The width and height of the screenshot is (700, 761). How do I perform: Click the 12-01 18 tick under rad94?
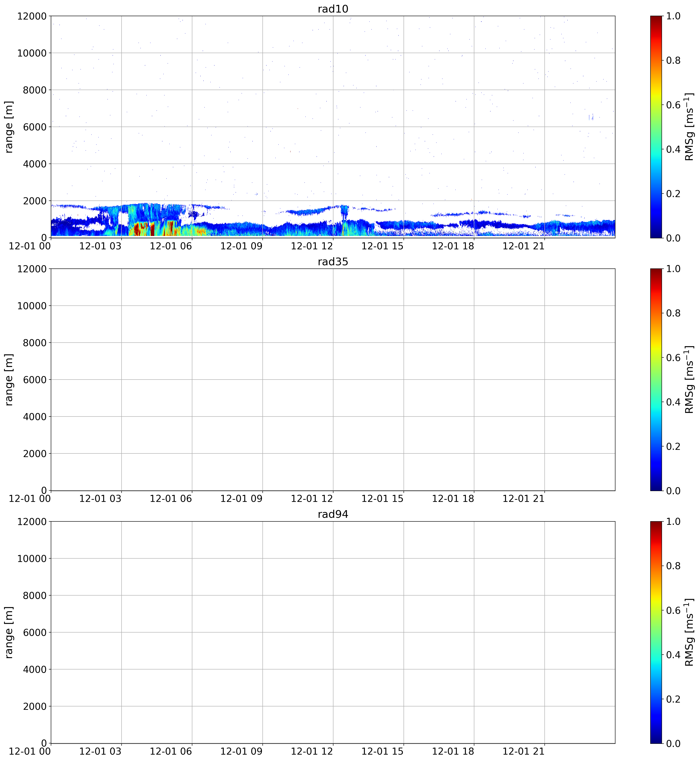tap(453, 751)
